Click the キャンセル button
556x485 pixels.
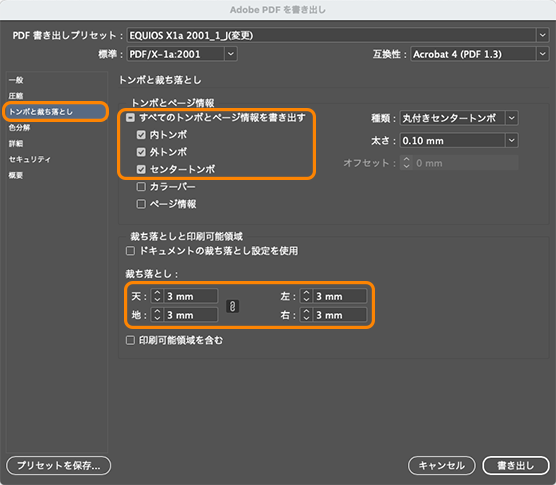(441, 465)
